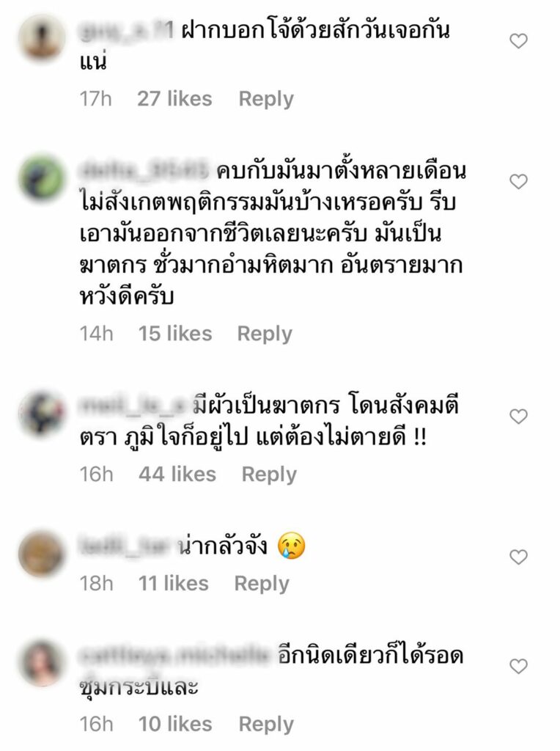Heart the crying emoji comment
This screenshot has height=751, width=560.
[x=518, y=557]
